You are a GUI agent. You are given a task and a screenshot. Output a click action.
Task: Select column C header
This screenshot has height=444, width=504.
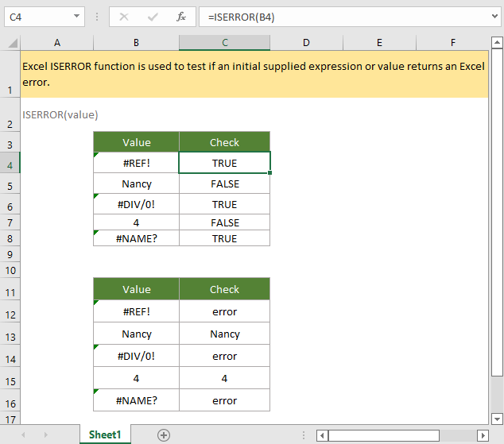(x=224, y=42)
